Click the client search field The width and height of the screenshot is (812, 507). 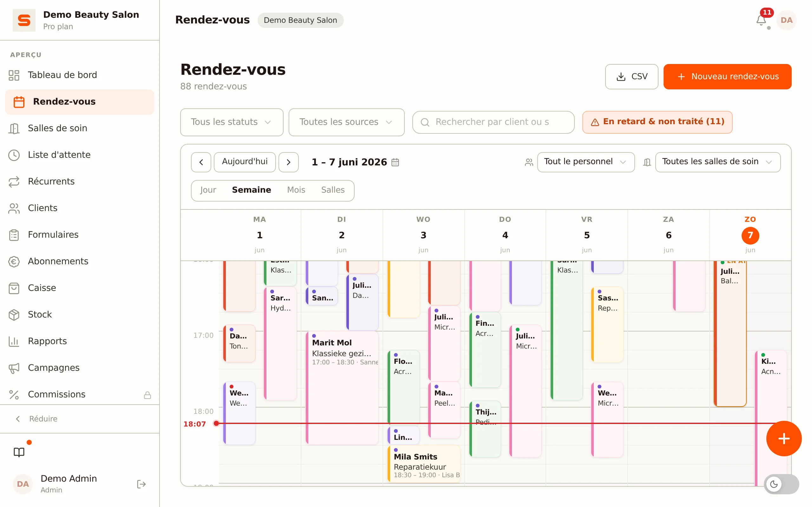[x=493, y=122]
